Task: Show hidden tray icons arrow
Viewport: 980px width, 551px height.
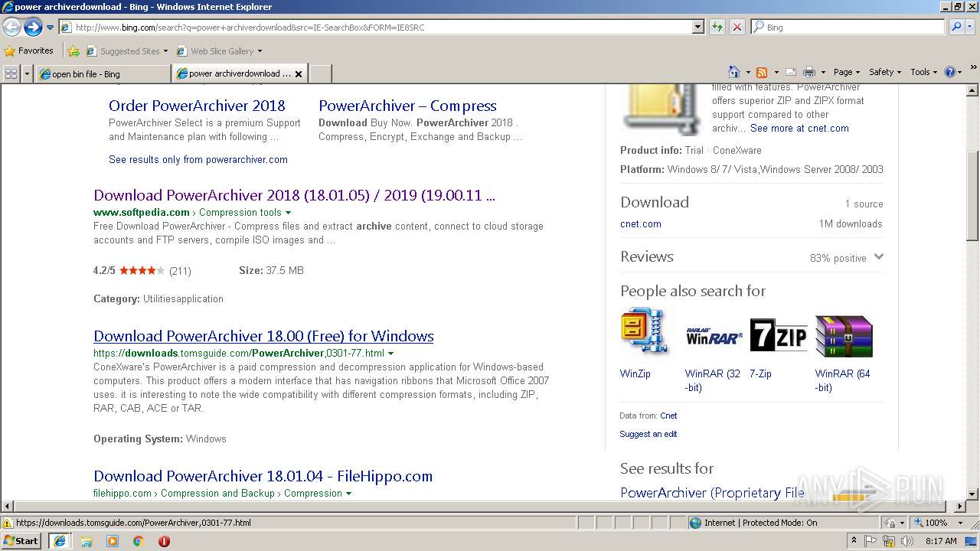Action: (854, 541)
